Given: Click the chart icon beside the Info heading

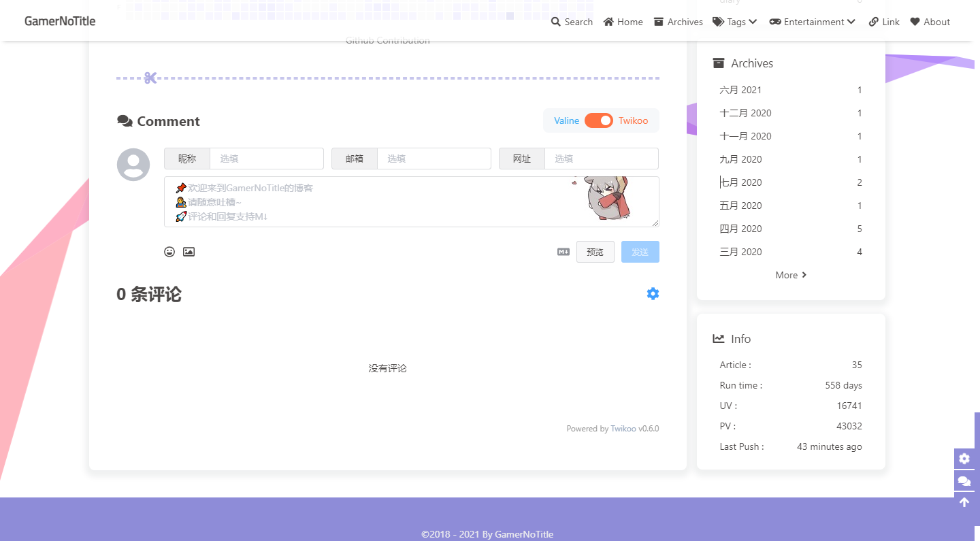Looking at the screenshot, I should coord(718,338).
